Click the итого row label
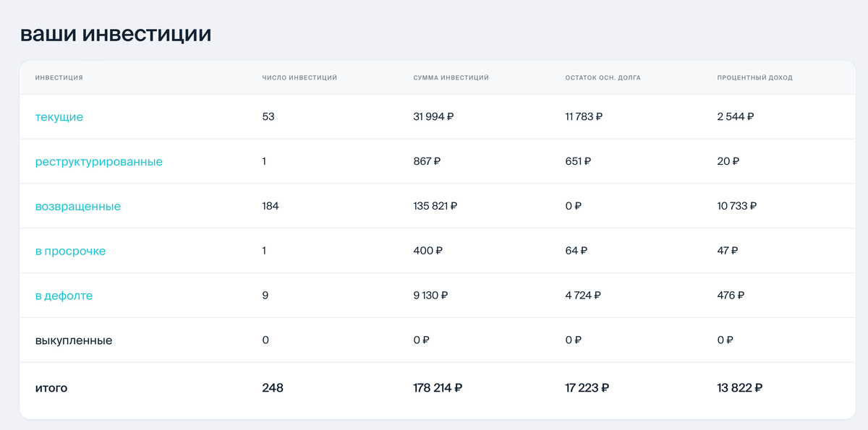868x430 pixels. pyautogui.click(x=51, y=388)
